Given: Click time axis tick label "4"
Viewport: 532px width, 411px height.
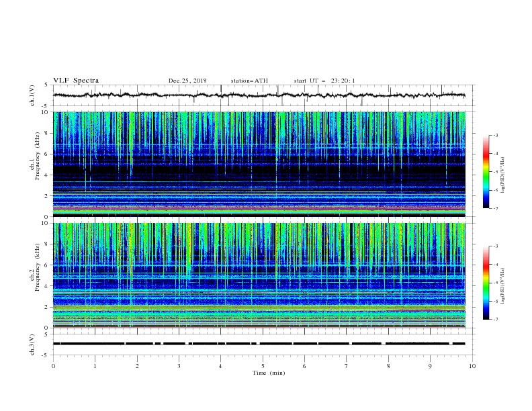Looking at the screenshot, I should click(x=220, y=366).
